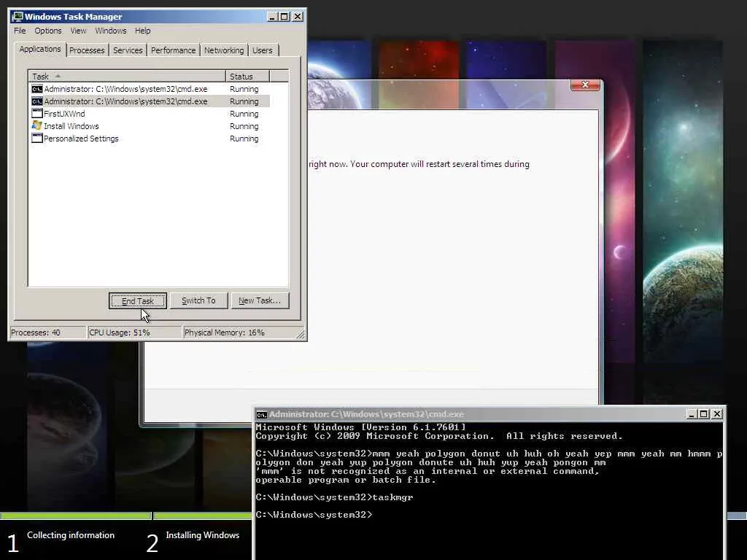Image resolution: width=747 pixels, height=560 pixels.
Task: Open the Options menu in Task Manager
Action: tap(48, 31)
